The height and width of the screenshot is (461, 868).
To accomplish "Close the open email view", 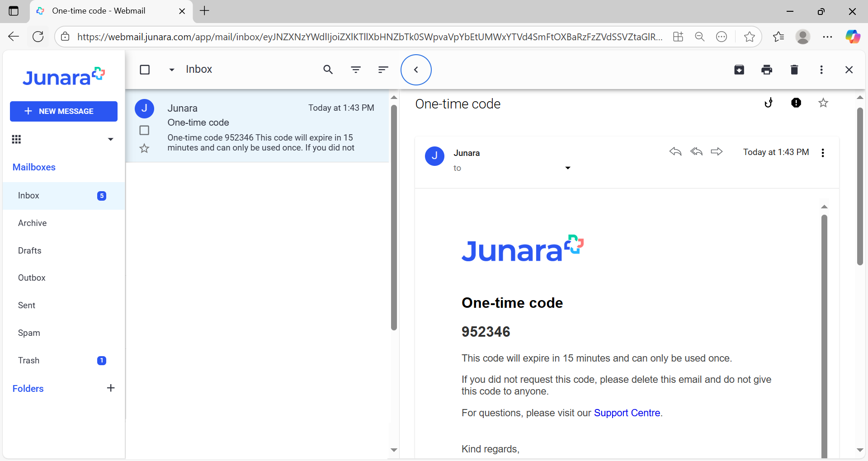I will pyautogui.click(x=849, y=70).
